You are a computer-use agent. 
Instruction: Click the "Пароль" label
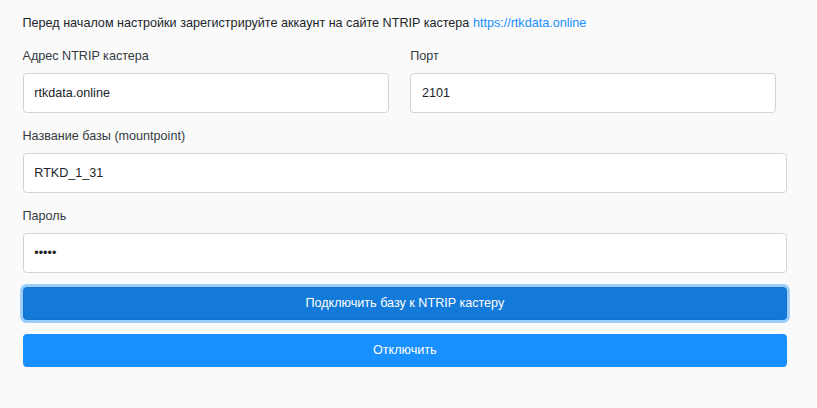pos(44,216)
